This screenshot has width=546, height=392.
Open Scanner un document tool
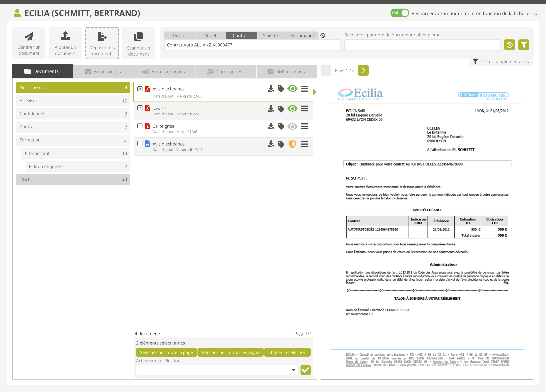click(x=138, y=43)
